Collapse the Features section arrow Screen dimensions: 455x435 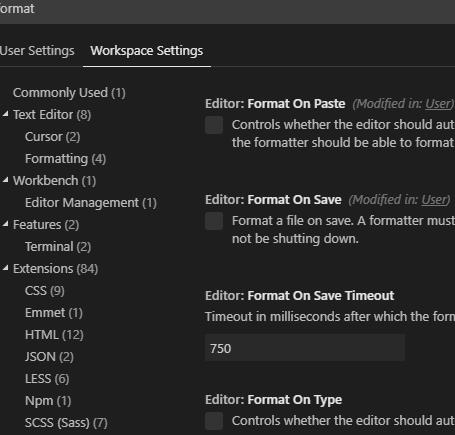[x=5, y=224]
